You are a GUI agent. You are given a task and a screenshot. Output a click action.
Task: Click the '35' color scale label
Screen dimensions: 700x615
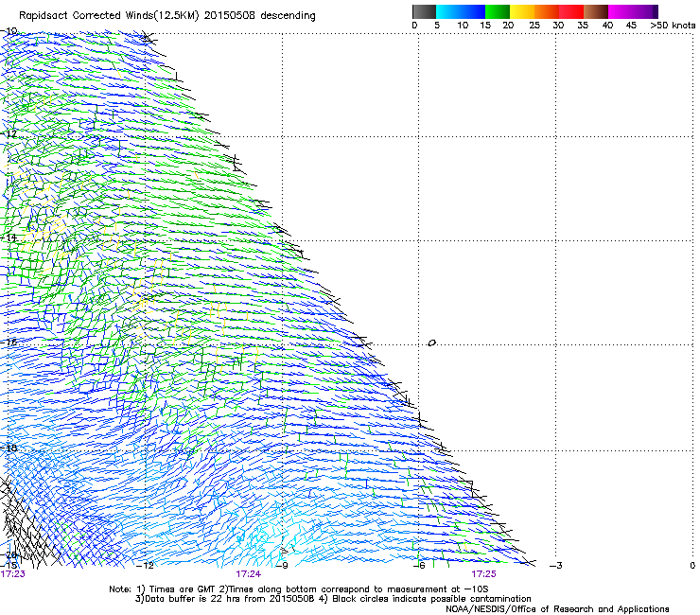click(x=583, y=26)
